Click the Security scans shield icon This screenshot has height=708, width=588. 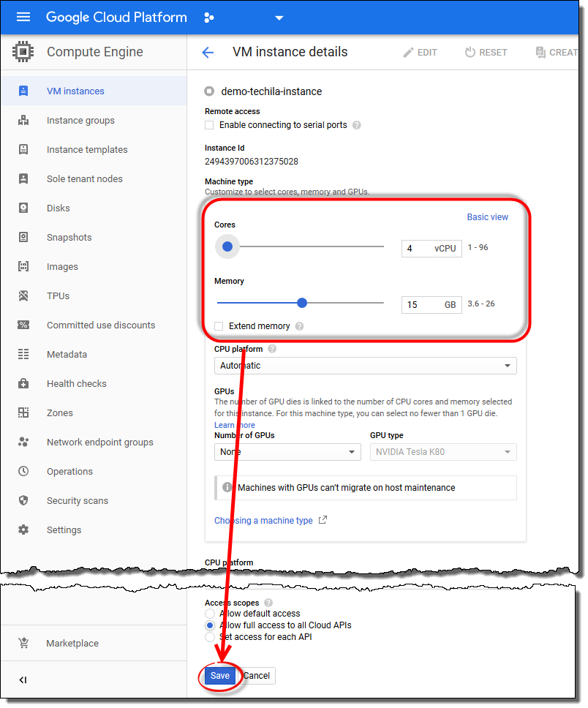(23, 501)
